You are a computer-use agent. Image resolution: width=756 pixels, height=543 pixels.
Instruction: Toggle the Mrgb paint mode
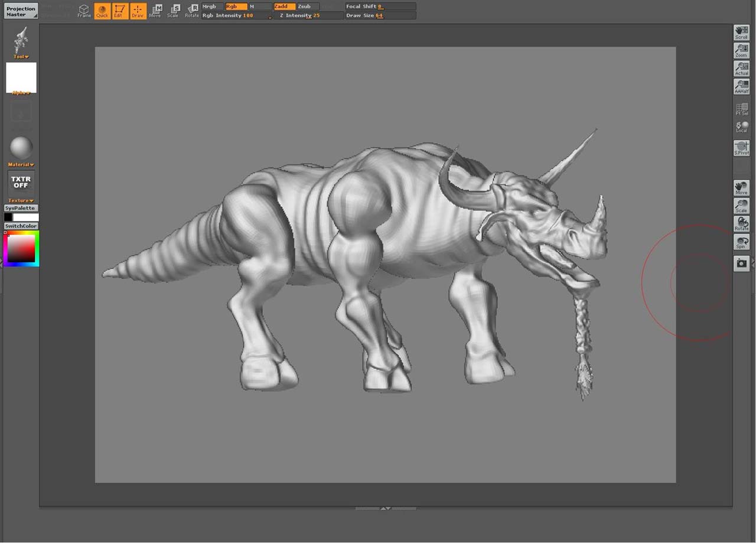pyautogui.click(x=213, y=6)
